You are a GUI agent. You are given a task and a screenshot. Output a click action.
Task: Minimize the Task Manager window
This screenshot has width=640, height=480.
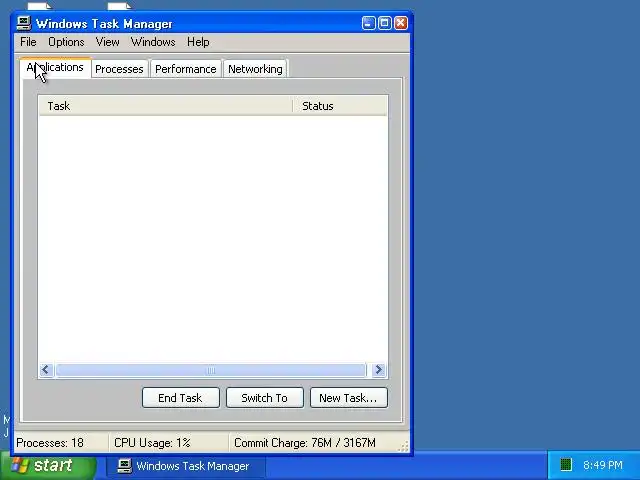point(368,23)
